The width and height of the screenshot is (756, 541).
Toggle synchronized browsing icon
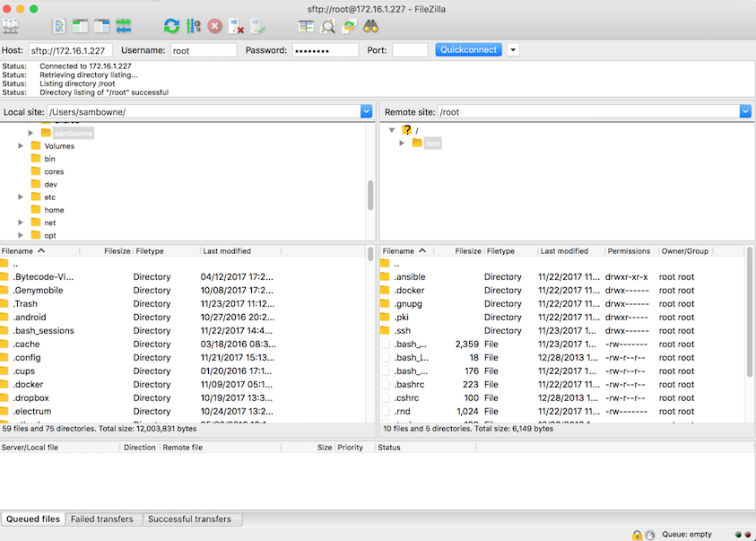(x=349, y=26)
